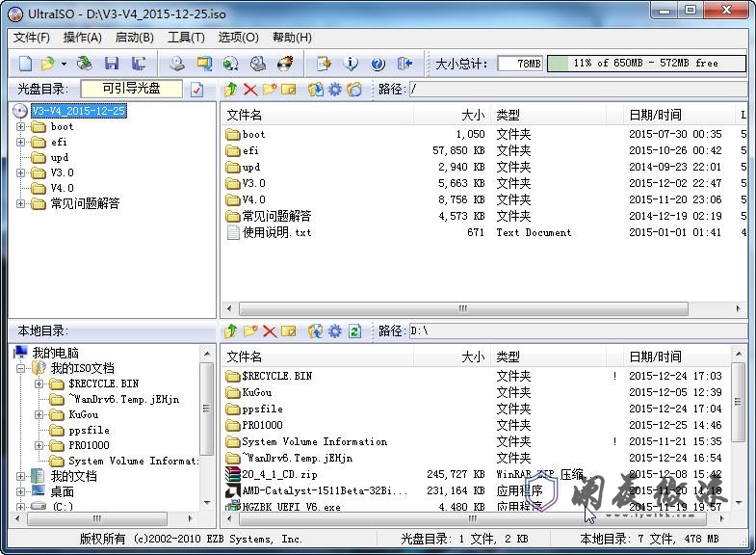The height and width of the screenshot is (555, 756).
Task: Click the disc path field showing /
Action: coord(578,90)
